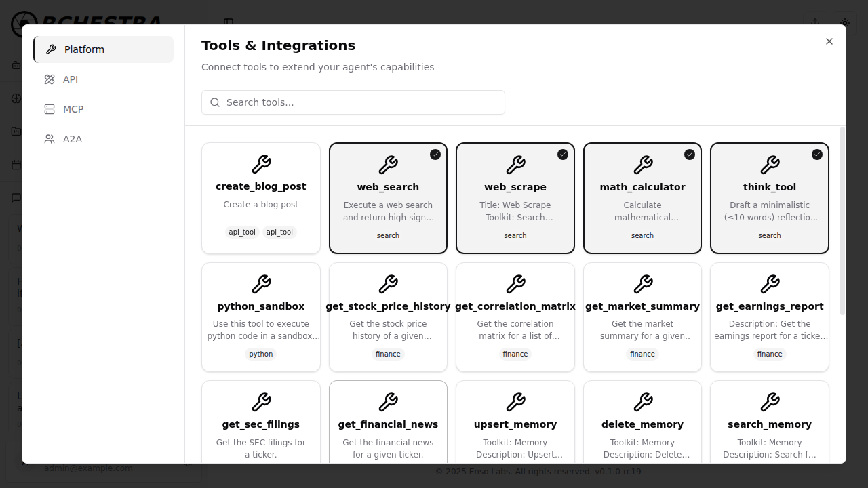Click the search_memory wrench icon
868x488 pixels.
pos(770,402)
